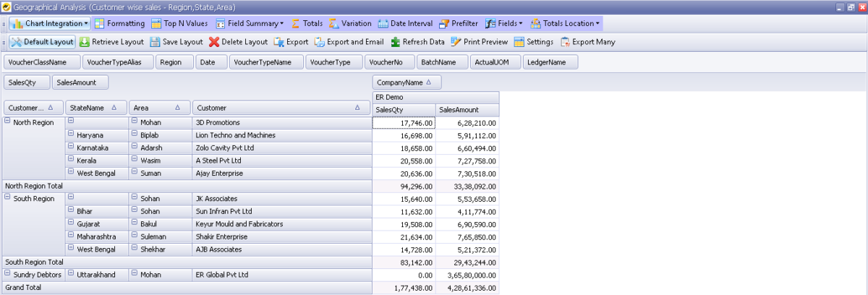Click Export and Email

pos(349,42)
